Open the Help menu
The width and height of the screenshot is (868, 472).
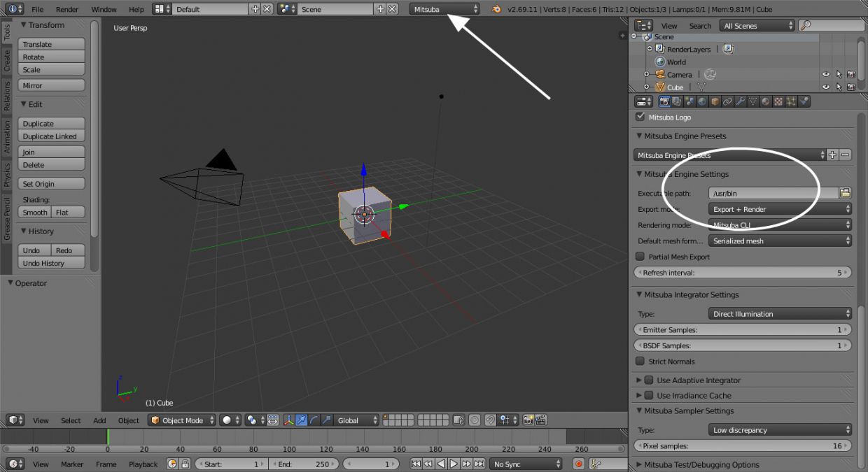point(136,9)
